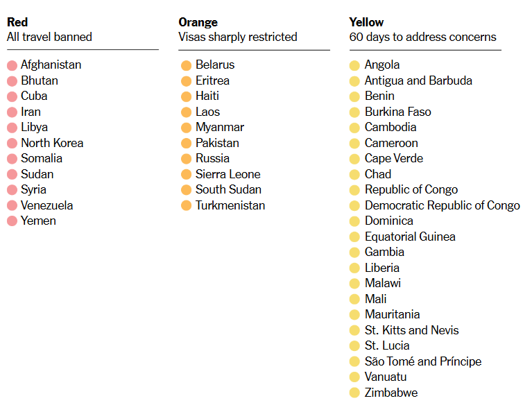This screenshot has height=403, width=532.
Task: Click the orange dot next to Belarus
Action: click(187, 65)
